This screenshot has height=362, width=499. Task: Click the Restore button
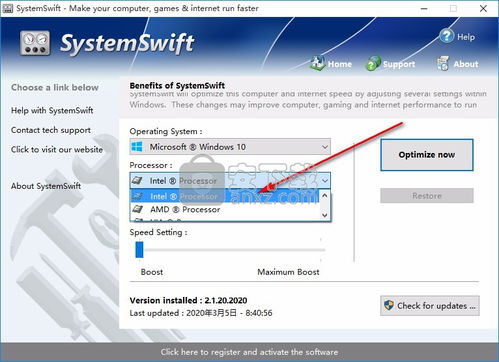coord(427,196)
